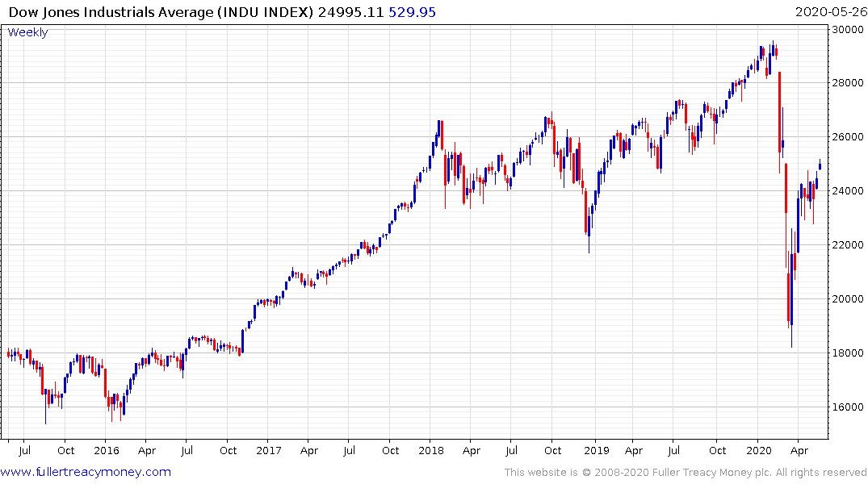The height and width of the screenshot is (484, 868).
Task: Click the 18000 price axis label
Action: click(x=848, y=353)
